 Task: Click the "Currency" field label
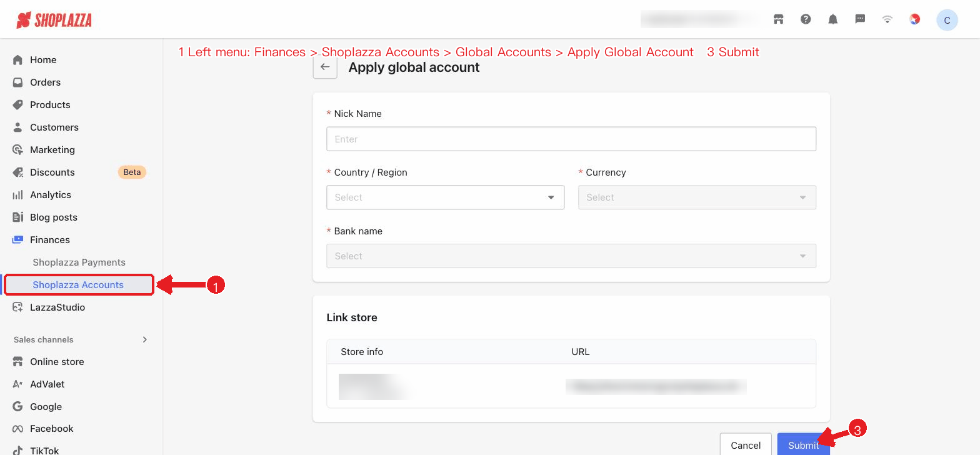click(x=606, y=172)
